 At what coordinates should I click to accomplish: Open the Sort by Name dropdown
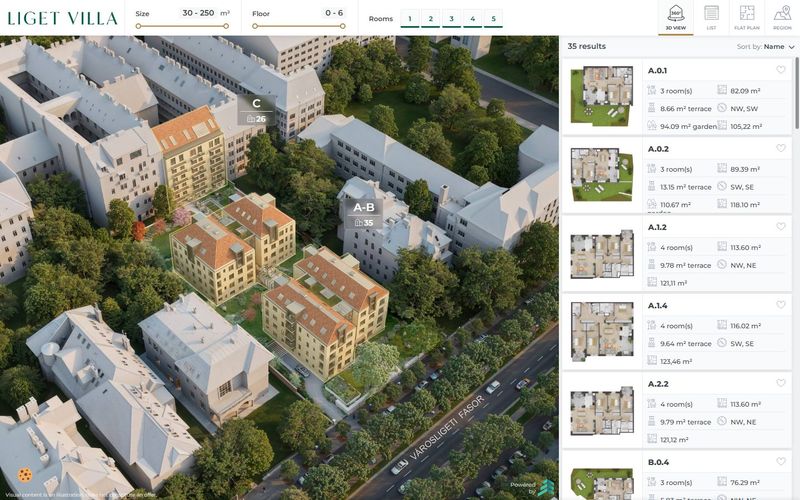766,46
